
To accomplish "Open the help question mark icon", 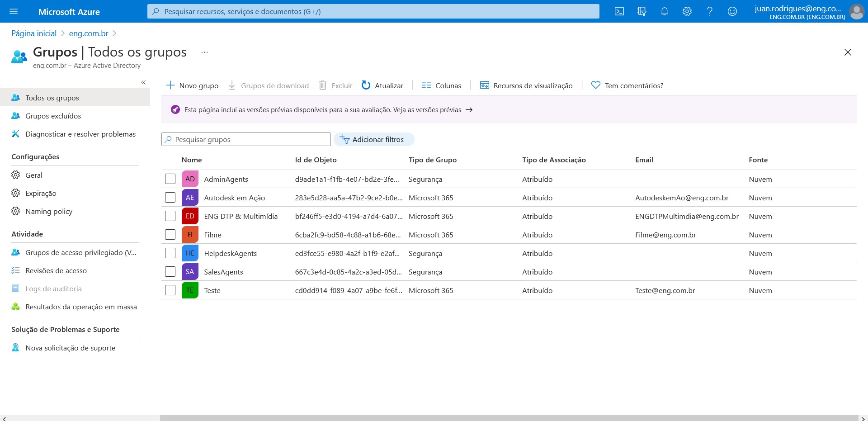I will tap(710, 11).
